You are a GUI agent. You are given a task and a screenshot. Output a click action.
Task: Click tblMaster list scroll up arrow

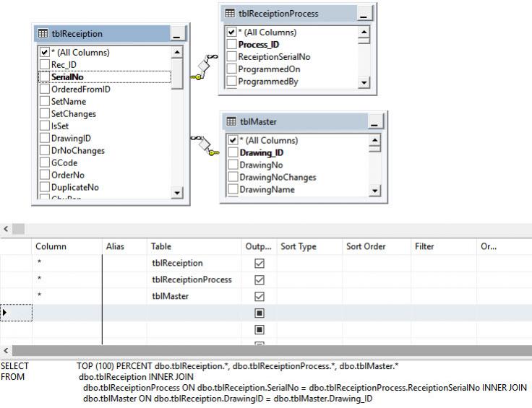(x=374, y=140)
